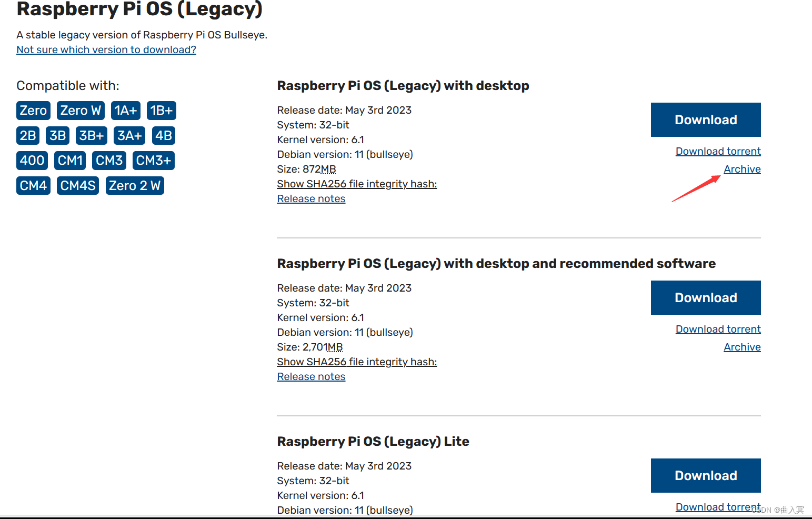Click Download torrent for recommended software edition
812x519 pixels.
[718, 329]
